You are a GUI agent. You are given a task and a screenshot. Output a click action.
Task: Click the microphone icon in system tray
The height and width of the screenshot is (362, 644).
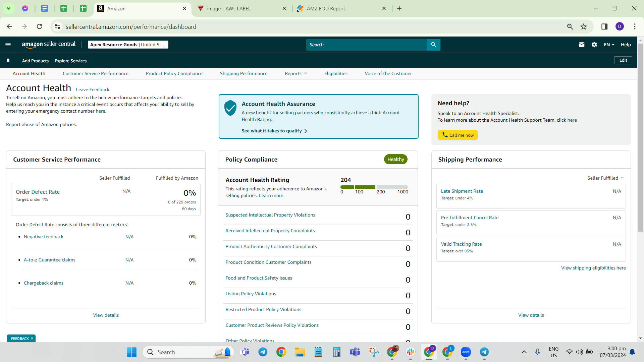coord(538,352)
